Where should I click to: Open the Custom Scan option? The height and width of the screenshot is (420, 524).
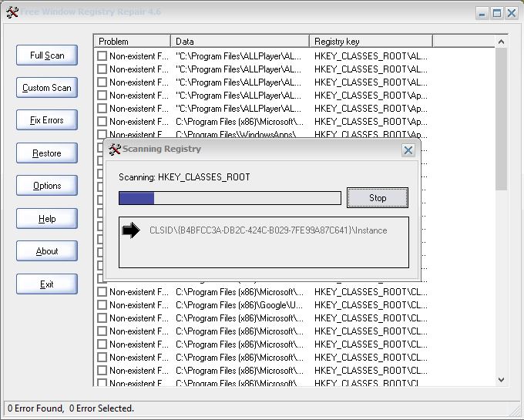tap(47, 88)
